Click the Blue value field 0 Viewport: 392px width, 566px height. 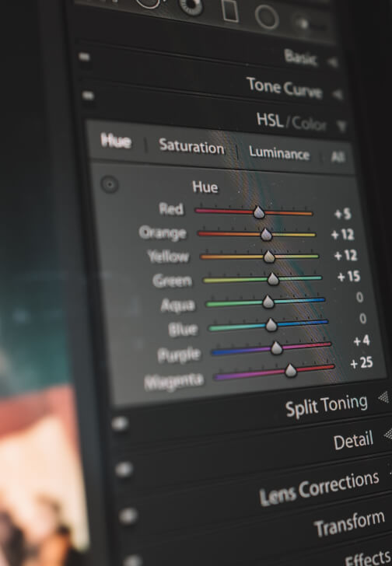pyautogui.click(x=362, y=319)
